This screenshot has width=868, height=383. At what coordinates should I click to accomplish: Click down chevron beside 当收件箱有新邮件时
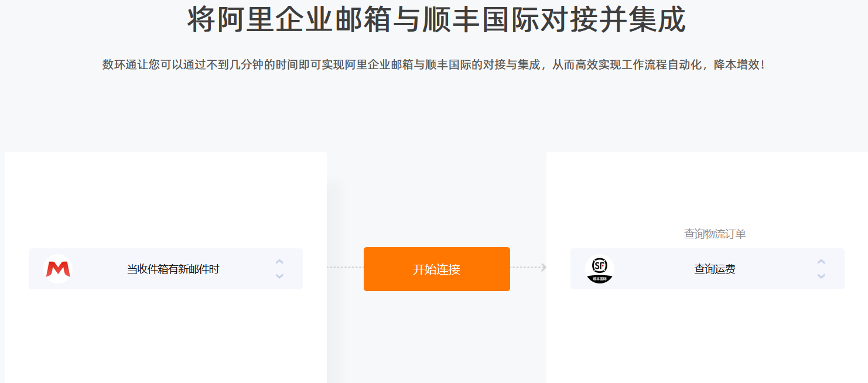coord(279,276)
